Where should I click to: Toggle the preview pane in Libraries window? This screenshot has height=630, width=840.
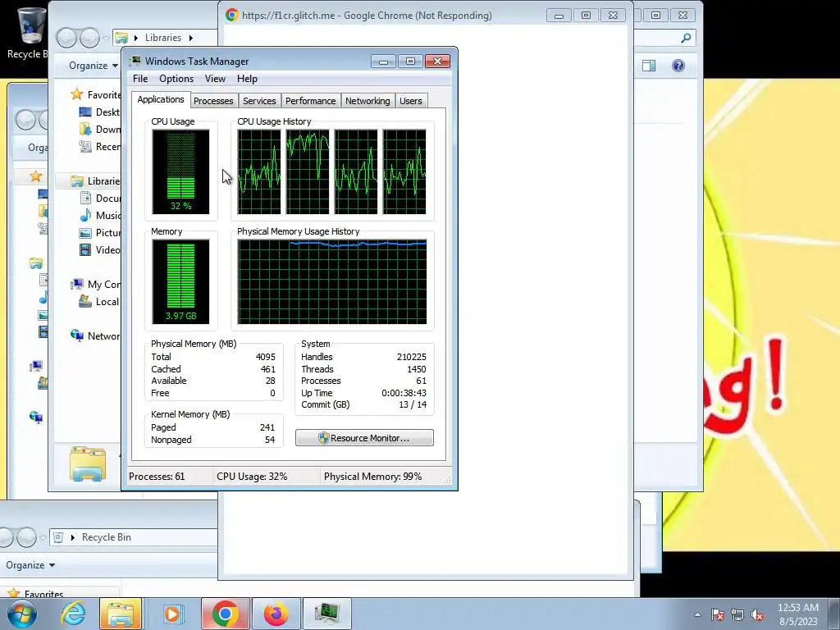[649, 66]
